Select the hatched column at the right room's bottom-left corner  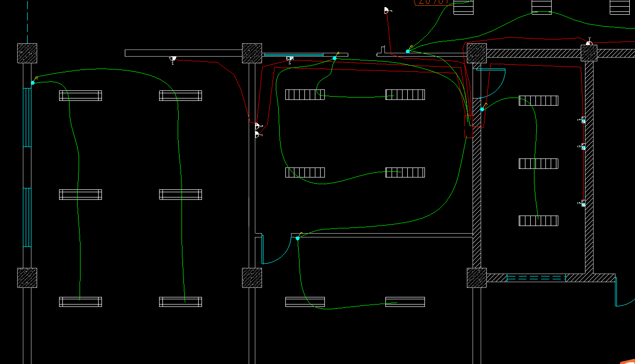(x=476, y=278)
